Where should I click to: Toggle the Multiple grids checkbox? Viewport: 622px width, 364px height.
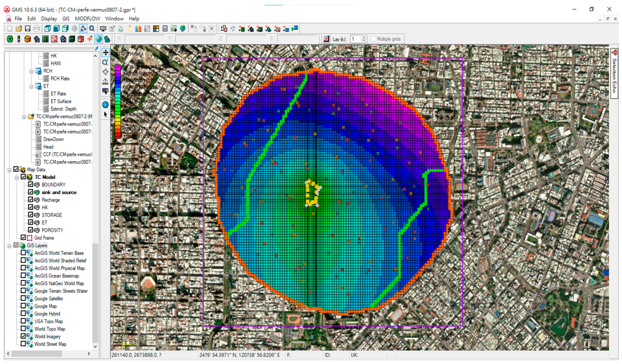[373, 39]
